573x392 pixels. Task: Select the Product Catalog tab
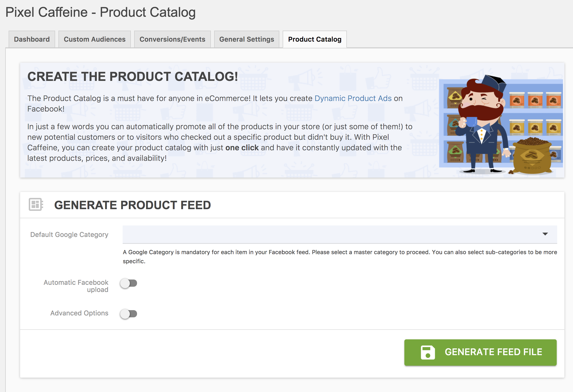tap(315, 39)
